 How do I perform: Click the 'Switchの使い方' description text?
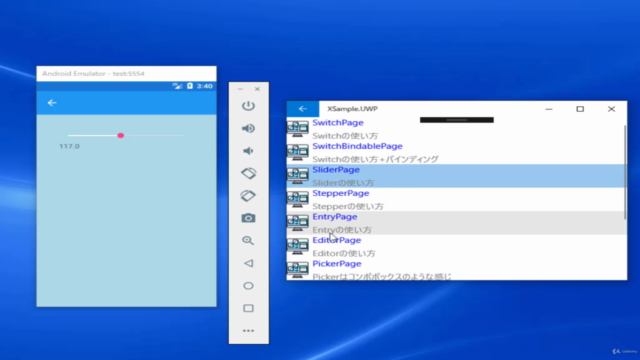coord(345,136)
